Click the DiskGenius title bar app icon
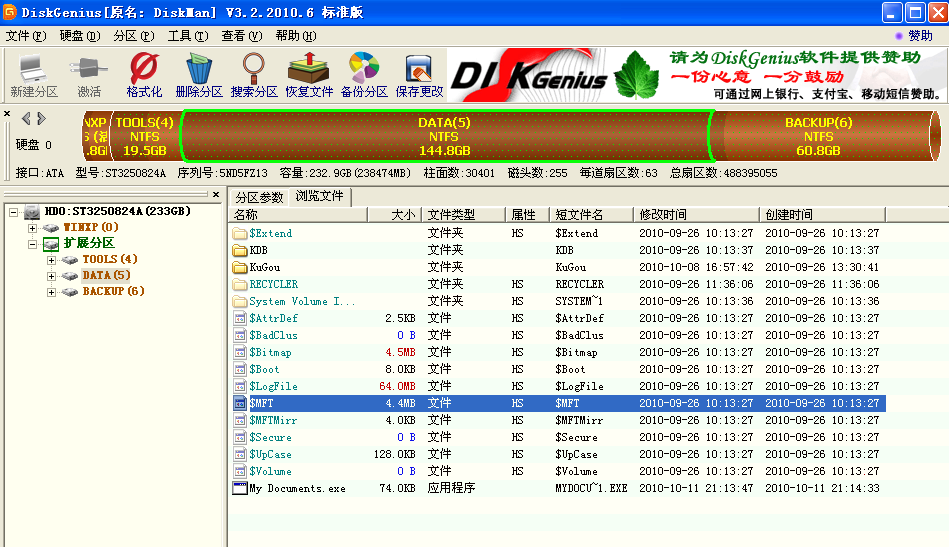 (x=10, y=12)
